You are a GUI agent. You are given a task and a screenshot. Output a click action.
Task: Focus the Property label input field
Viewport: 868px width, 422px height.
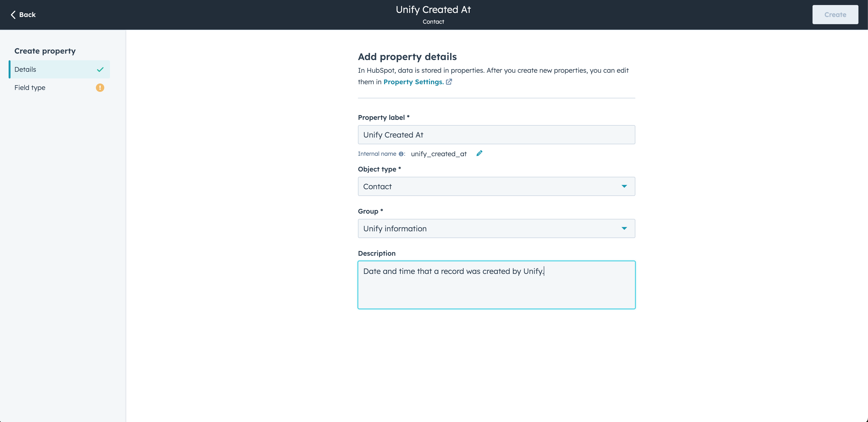click(496, 135)
